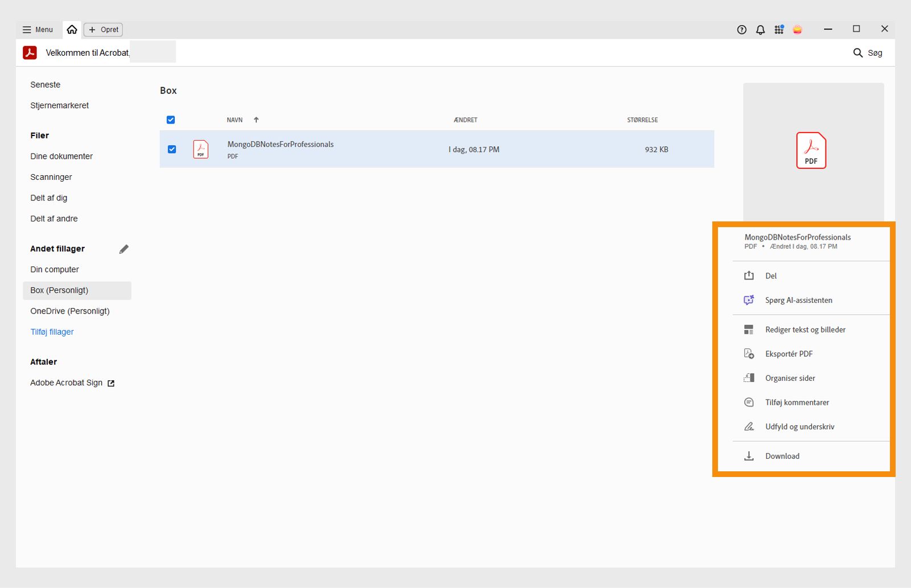Open the hamburger Menu button

tap(38, 30)
